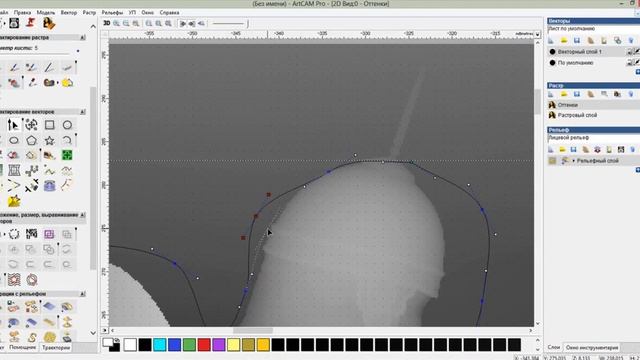The image size is (640, 360).
Task: Click the purple offset vectors icon
Action: pyautogui.click(x=49, y=234)
